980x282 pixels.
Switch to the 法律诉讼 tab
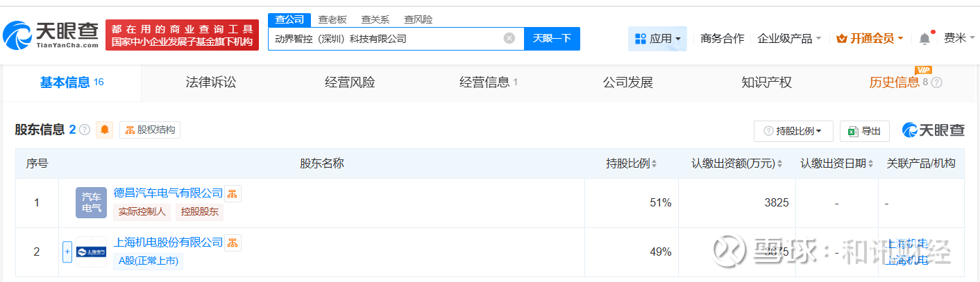211,82
